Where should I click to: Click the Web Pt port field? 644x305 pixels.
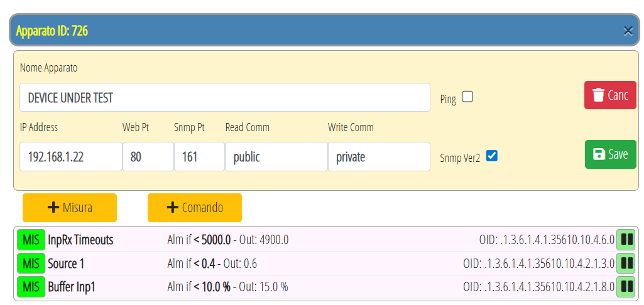click(148, 157)
